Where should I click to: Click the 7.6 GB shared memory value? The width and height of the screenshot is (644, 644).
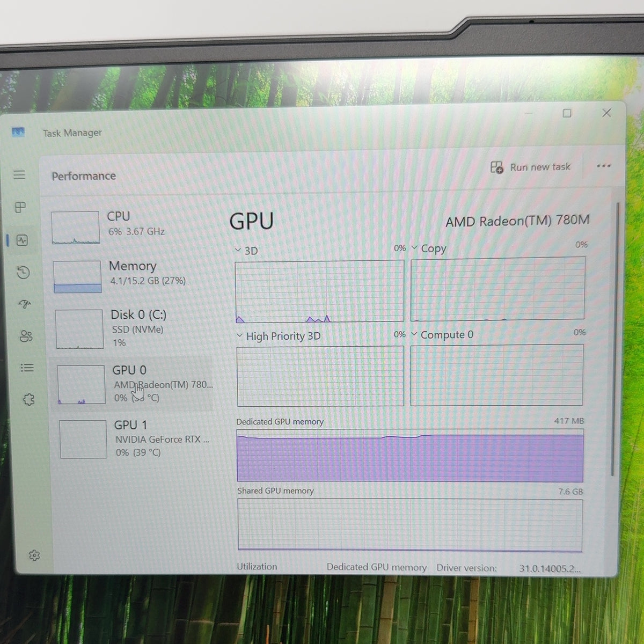pos(570,492)
